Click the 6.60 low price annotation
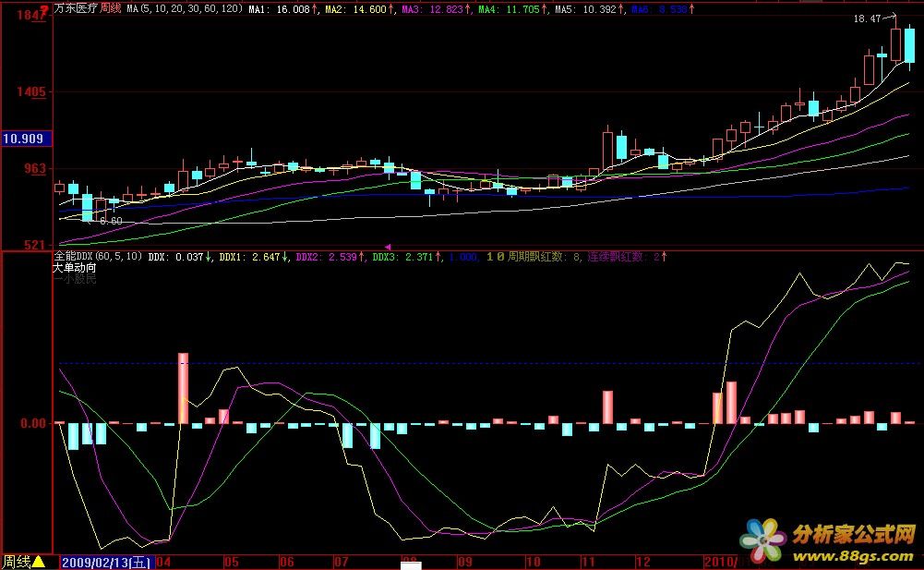The image size is (924, 570). pos(111,221)
